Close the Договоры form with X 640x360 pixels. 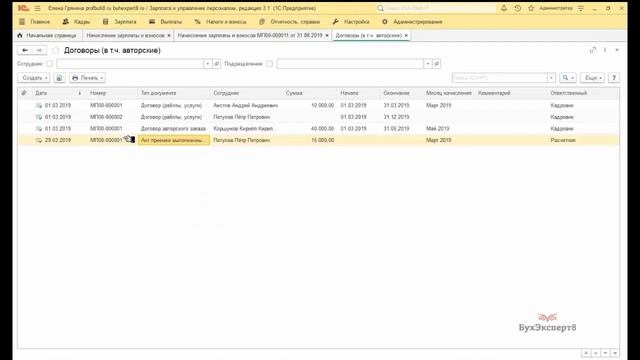click(617, 50)
